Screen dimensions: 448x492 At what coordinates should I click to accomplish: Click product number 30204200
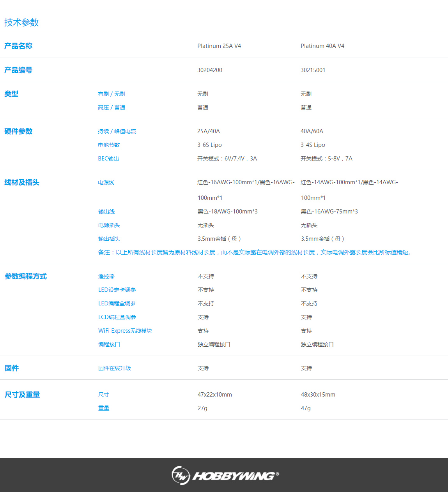tap(210, 70)
